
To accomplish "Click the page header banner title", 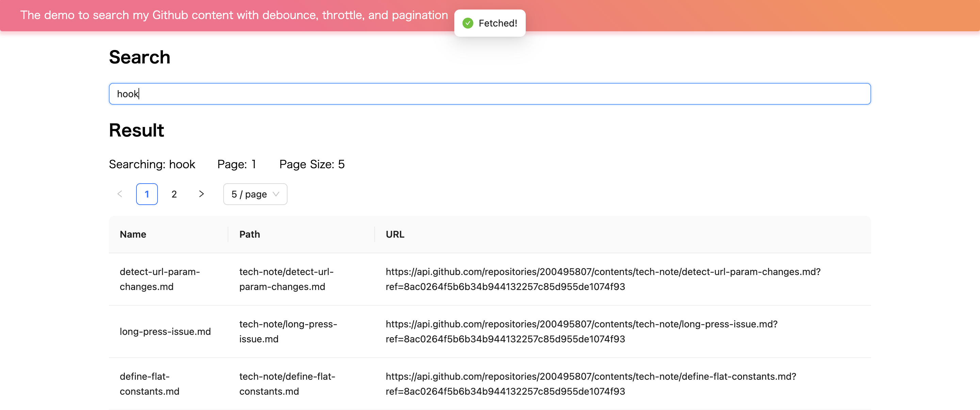I will coord(234,15).
